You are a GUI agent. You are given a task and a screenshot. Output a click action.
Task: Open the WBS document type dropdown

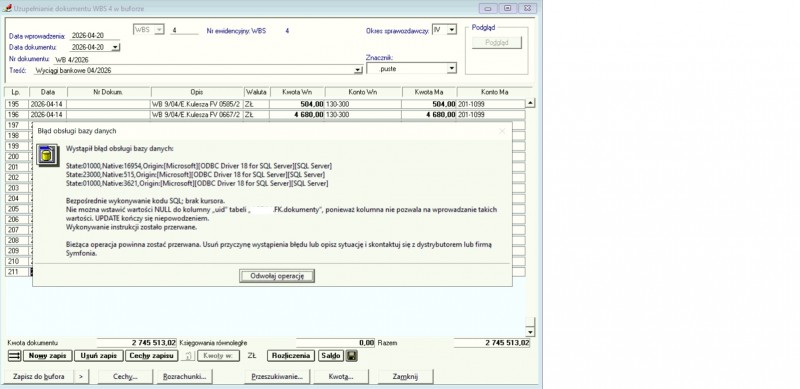(x=159, y=30)
